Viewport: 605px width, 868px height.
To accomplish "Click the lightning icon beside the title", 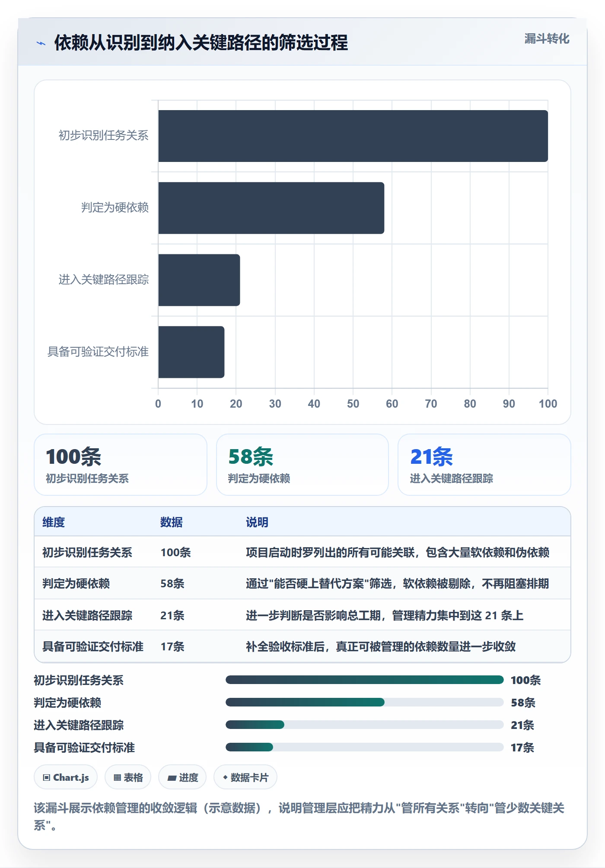I will [41, 43].
